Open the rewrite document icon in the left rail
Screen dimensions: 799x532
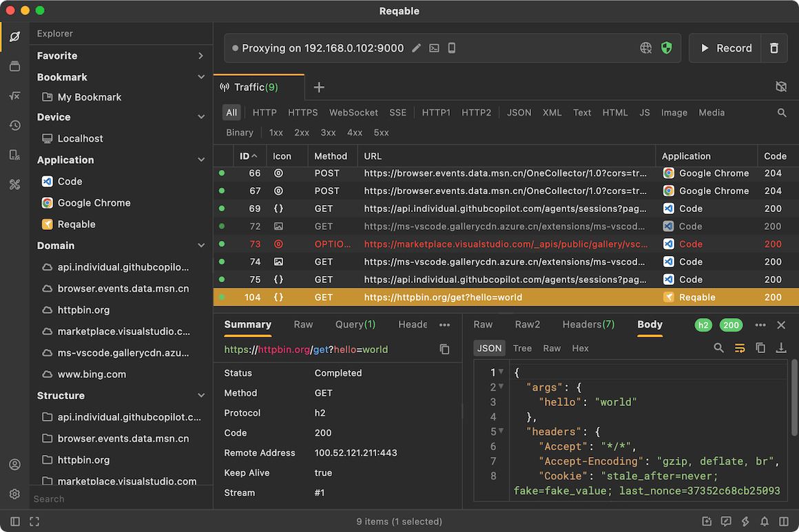pyautogui.click(x=14, y=155)
